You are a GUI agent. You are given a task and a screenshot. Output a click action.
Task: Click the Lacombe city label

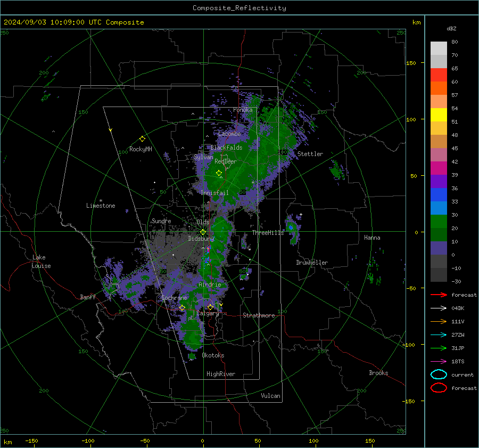(x=229, y=134)
